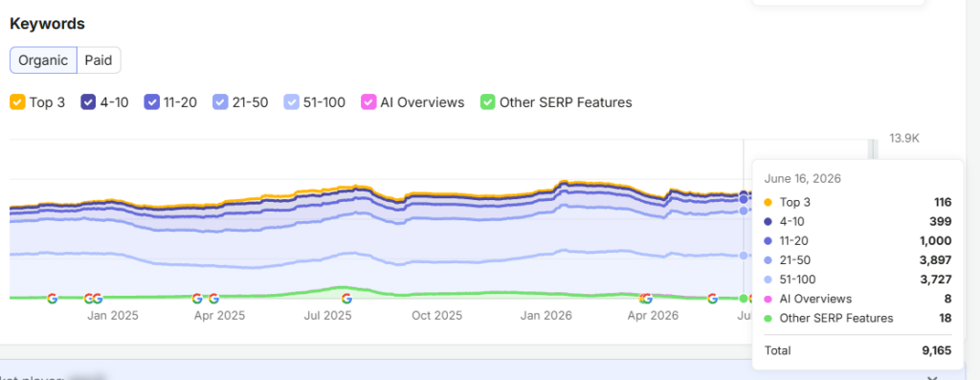
Task: Select the Jan 2025 axis label
Action: click(113, 316)
